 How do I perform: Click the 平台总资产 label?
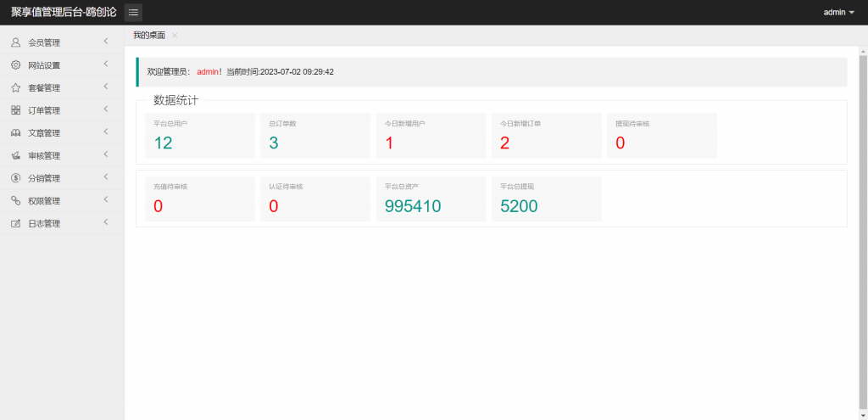(401, 187)
